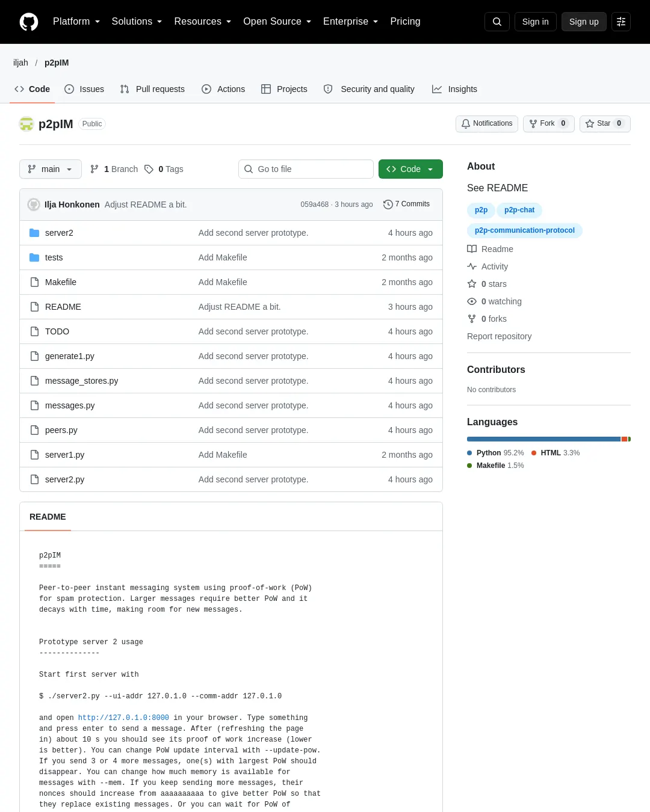Image resolution: width=650 pixels, height=812 pixels.
Task: Open the 'Adjust README a bit.' commit message in header
Action: coord(146,205)
